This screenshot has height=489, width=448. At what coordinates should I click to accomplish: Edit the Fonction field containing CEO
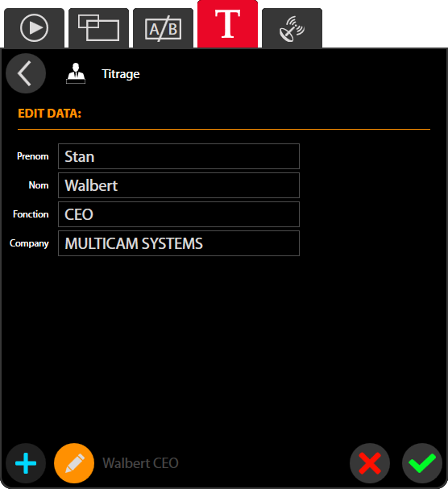[179, 214]
